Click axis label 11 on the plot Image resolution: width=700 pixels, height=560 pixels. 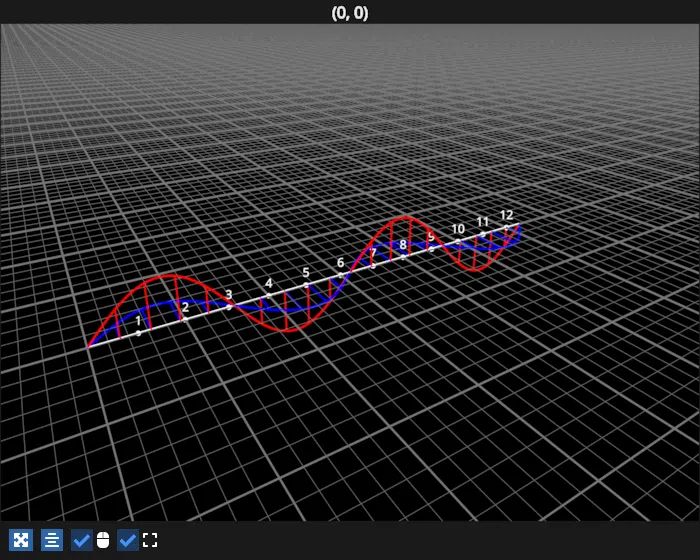click(x=483, y=222)
